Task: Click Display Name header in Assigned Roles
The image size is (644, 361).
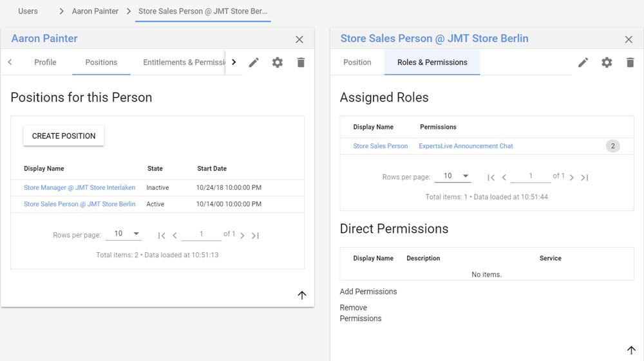Action: [374, 127]
